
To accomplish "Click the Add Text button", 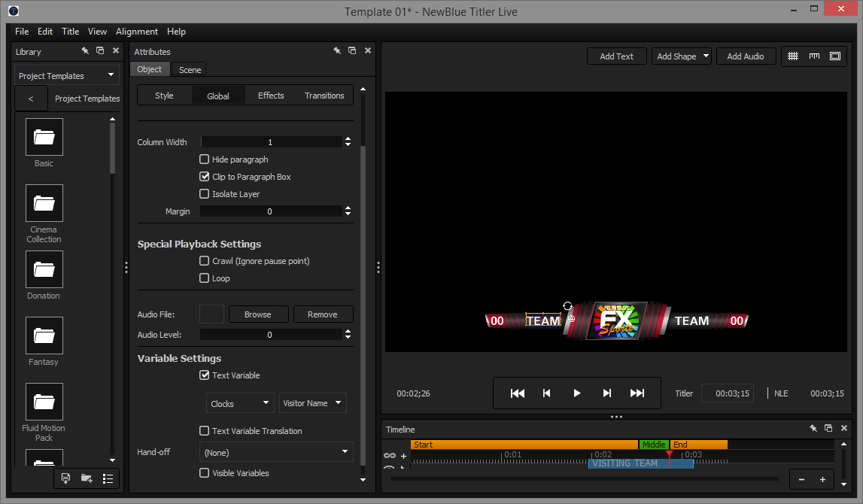I will coord(616,56).
